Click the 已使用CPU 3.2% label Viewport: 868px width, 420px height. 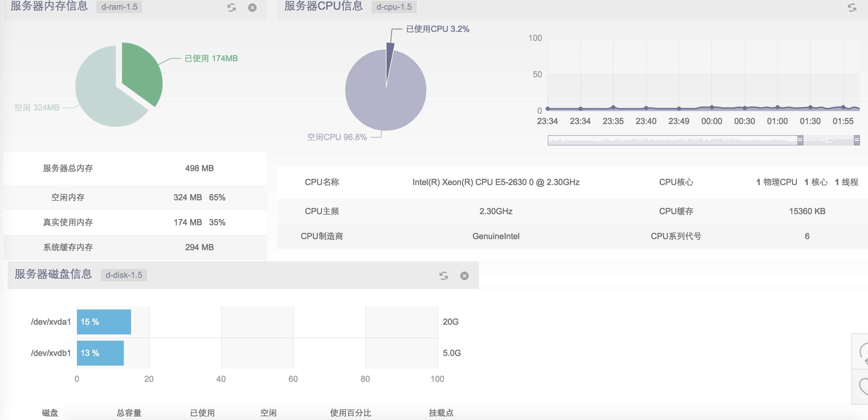click(x=437, y=29)
